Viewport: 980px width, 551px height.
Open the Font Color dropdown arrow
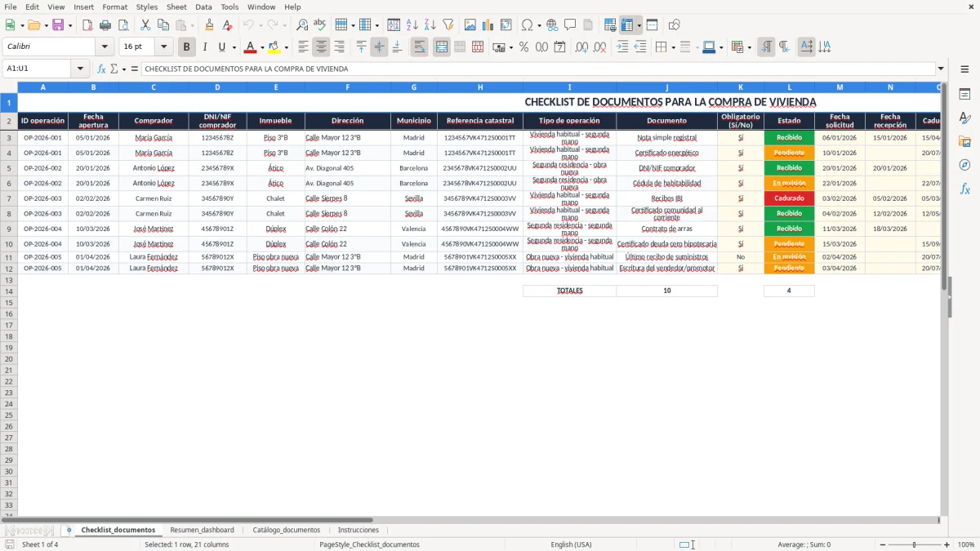tap(262, 47)
